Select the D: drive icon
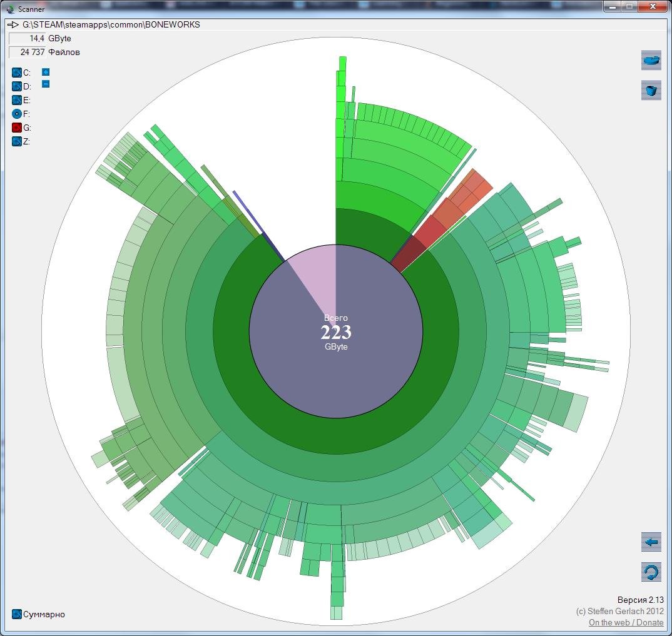Viewport: 672px width, 636px height. pyautogui.click(x=17, y=86)
